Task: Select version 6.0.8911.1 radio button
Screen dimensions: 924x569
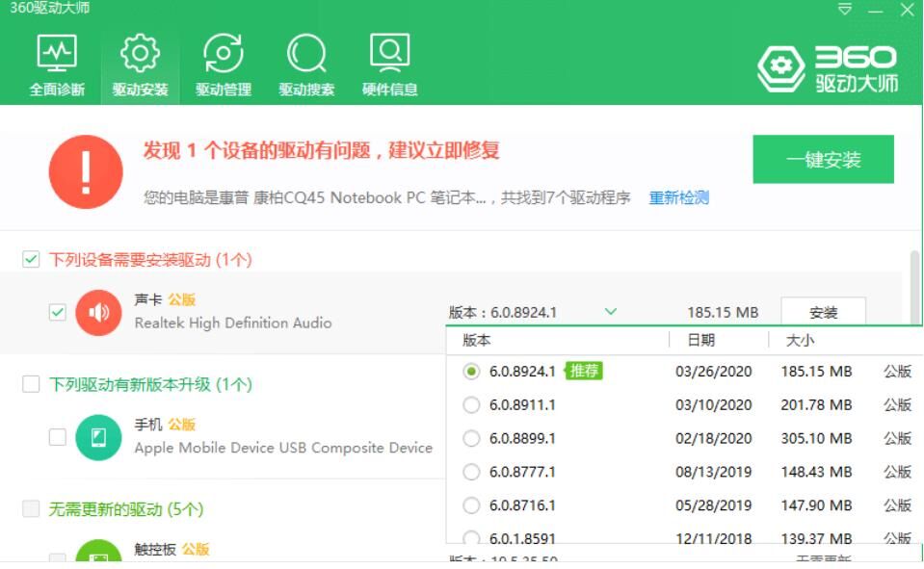Action: pyautogui.click(x=471, y=405)
